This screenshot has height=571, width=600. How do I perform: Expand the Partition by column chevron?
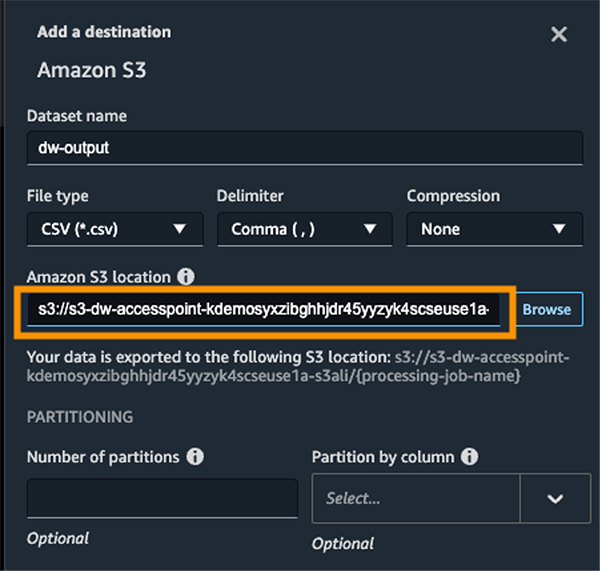point(556,498)
